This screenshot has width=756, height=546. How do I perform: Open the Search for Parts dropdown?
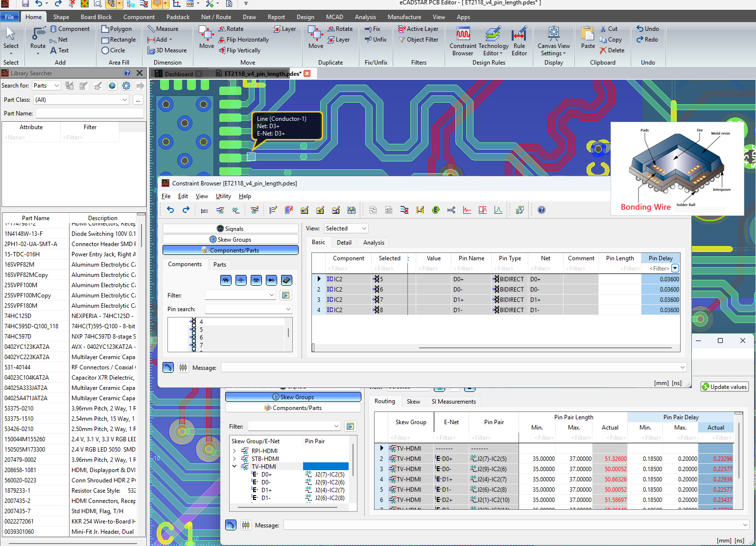coord(47,86)
